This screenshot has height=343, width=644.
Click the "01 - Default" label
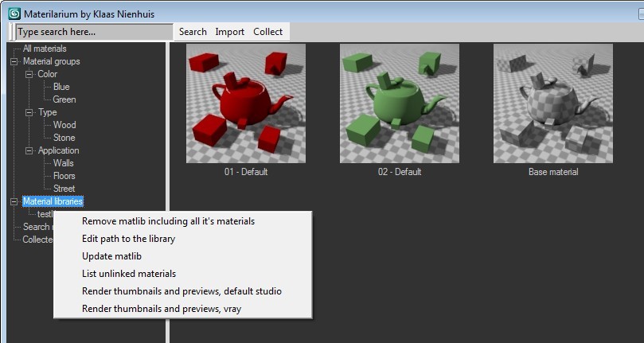[x=246, y=172]
